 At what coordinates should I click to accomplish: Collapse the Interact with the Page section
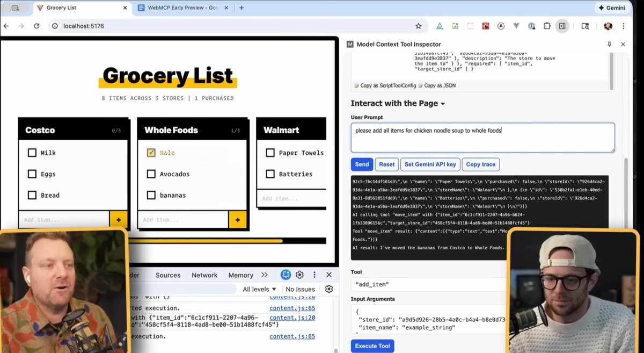[x=398, y=103]
